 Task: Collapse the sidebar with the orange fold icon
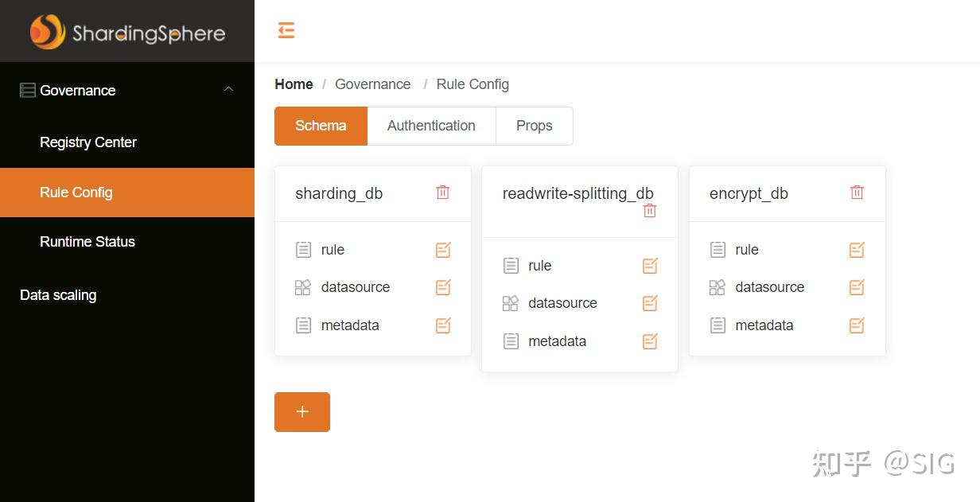(x=286, y=30)
